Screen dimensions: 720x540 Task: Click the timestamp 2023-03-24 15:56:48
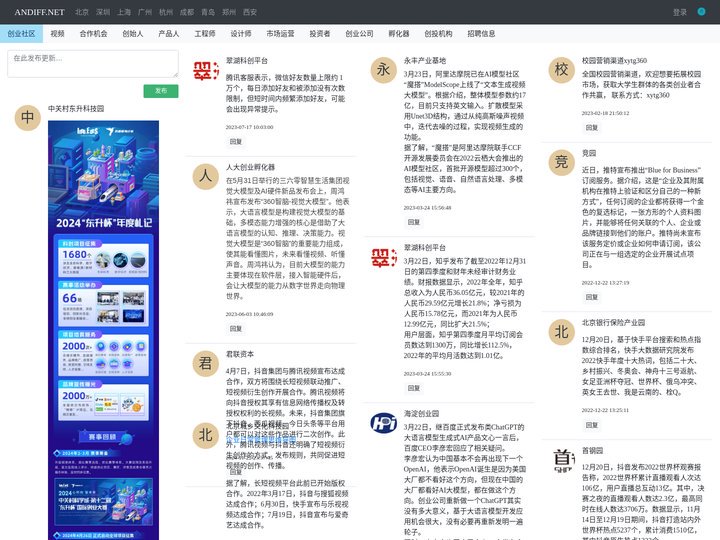point(428,208)
